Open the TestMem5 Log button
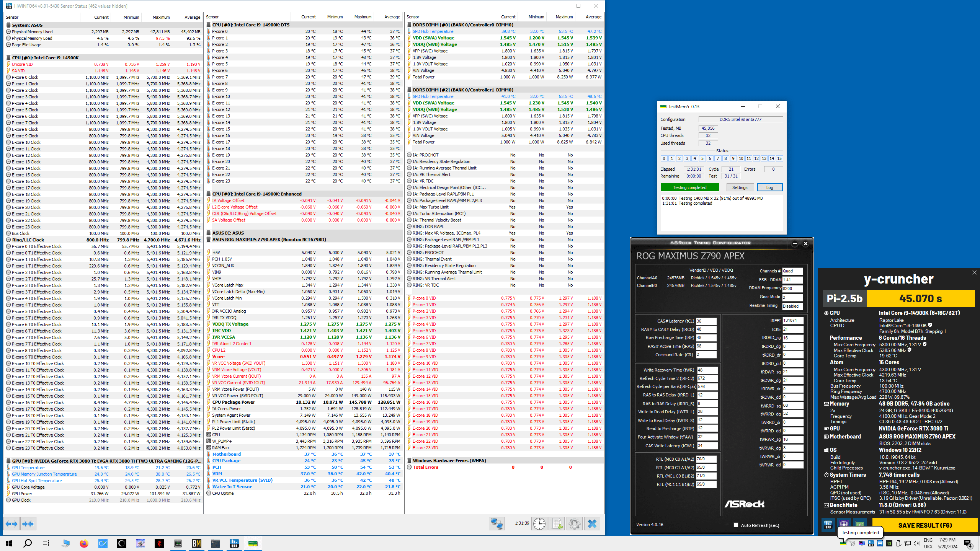The height and width of the screenshot is (551, 980). 769,187
